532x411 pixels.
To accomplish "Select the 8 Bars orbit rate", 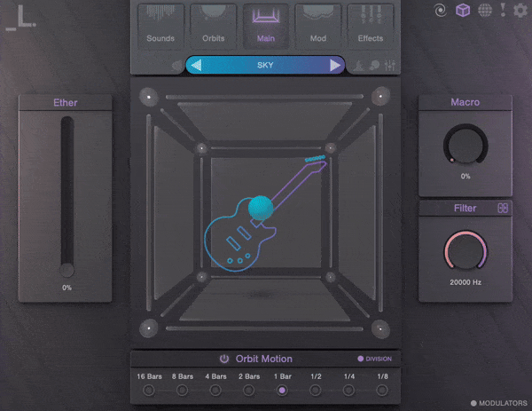I will [182, 391].
